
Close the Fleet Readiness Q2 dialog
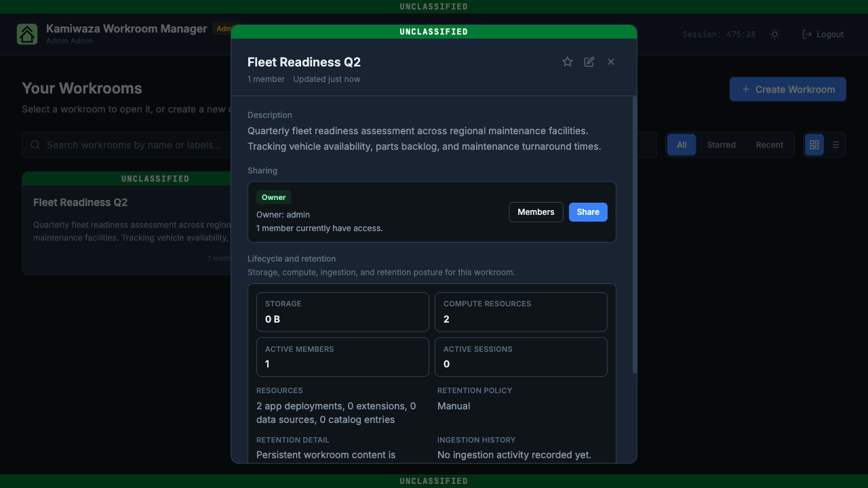611,62
